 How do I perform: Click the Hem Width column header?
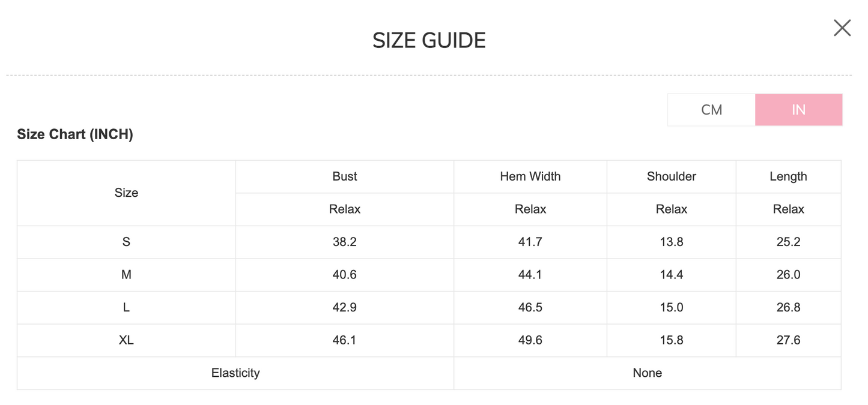point(530,176)
